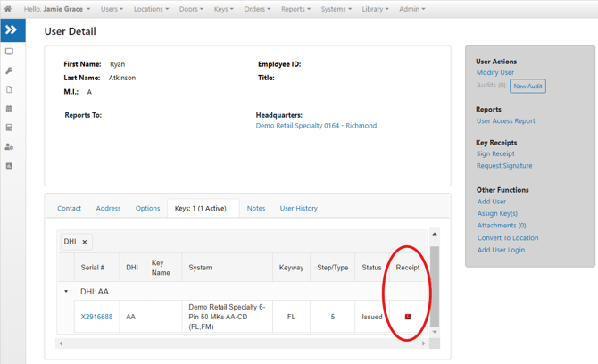Screen dimensions: 598x364
Task: Remove the DHI grouping tag
Action: coord(85,242)
